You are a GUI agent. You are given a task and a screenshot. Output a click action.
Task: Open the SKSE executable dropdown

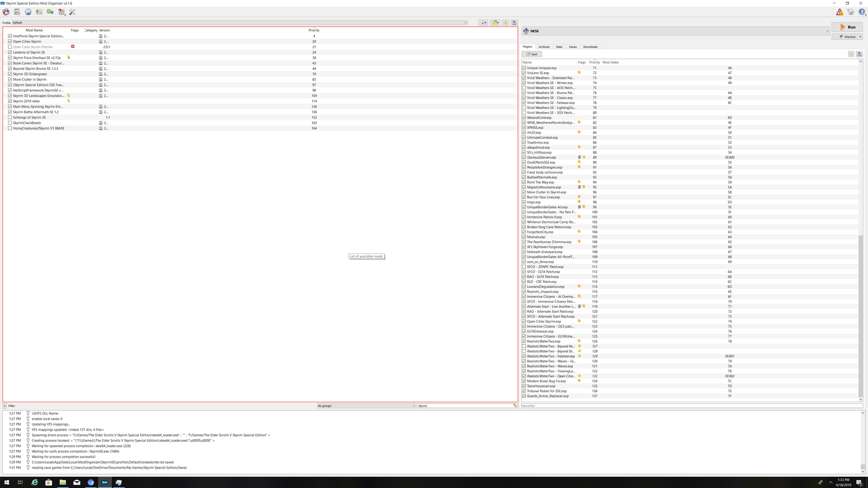[676, 31]
